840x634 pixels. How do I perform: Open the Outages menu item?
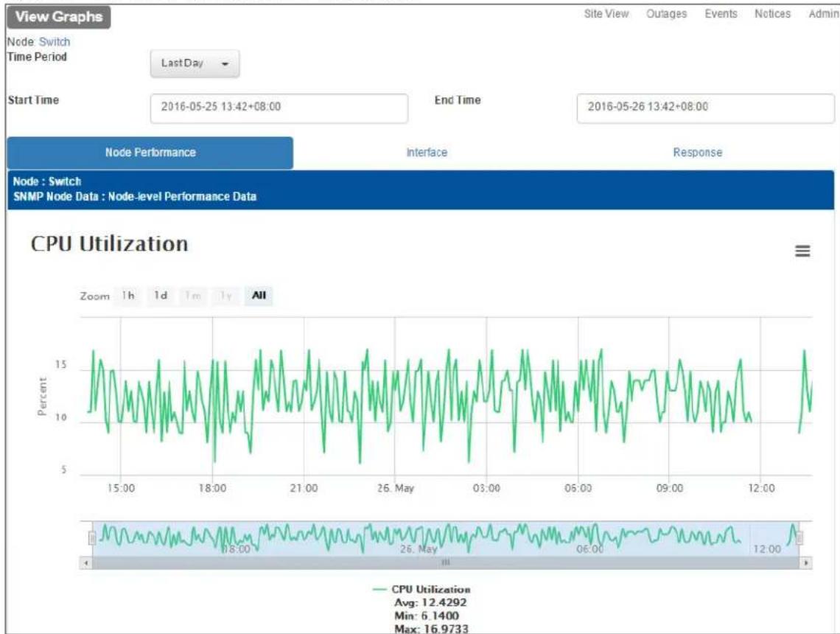click(x=666, y=14)
